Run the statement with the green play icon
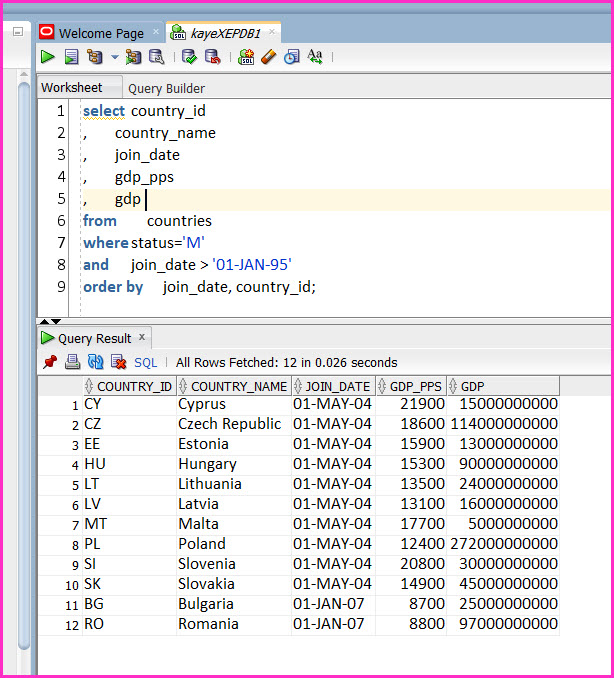 (x=47, y=57)
